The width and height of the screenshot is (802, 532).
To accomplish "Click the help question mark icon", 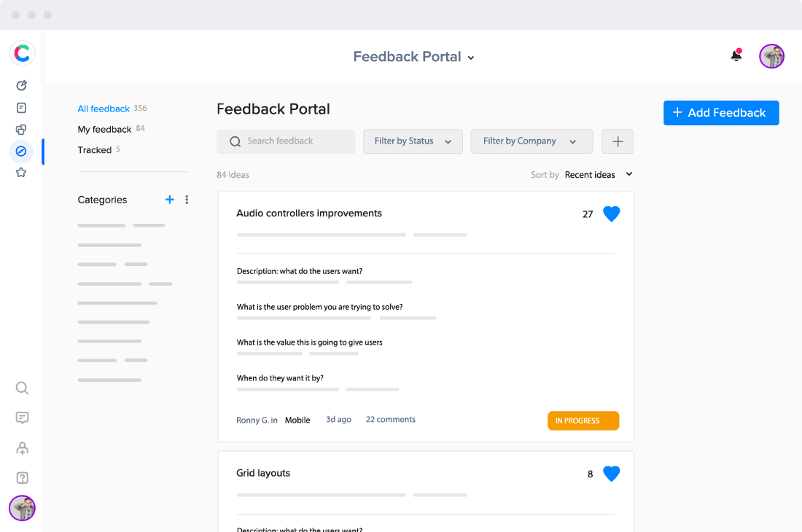I will coord(22,478).
